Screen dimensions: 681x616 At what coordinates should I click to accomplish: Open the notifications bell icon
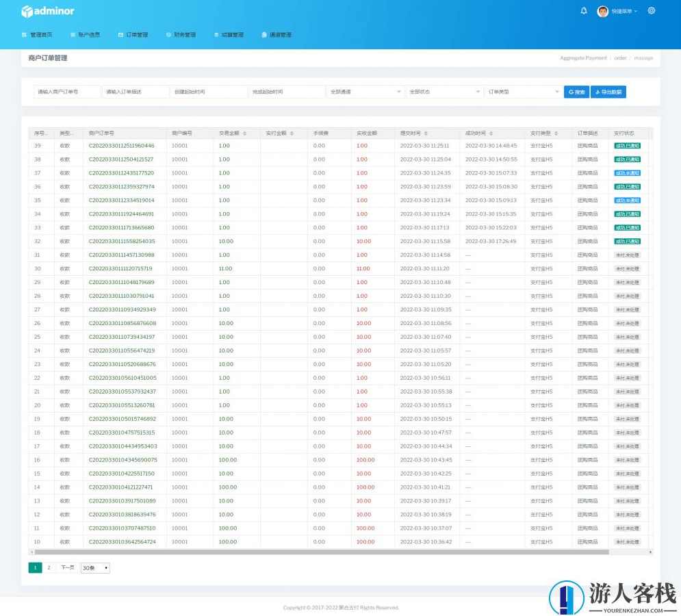pyautogui.click(x=584, y=11)
